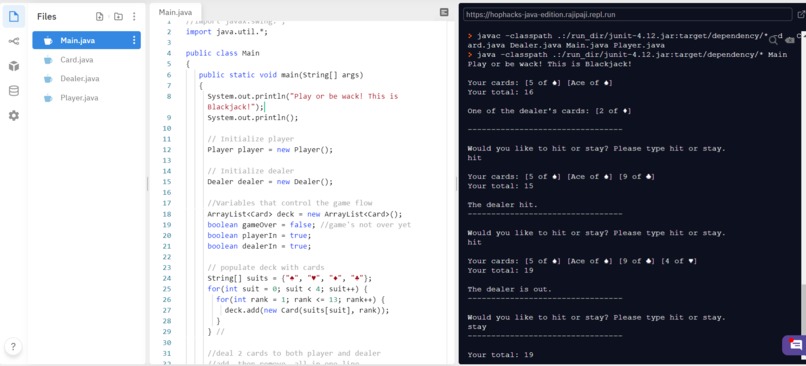The width and height of the screenshot is (806, 366).
Task: Click the 'ArrayList<Card> deck' declaration line
Action: coord(305,214)
